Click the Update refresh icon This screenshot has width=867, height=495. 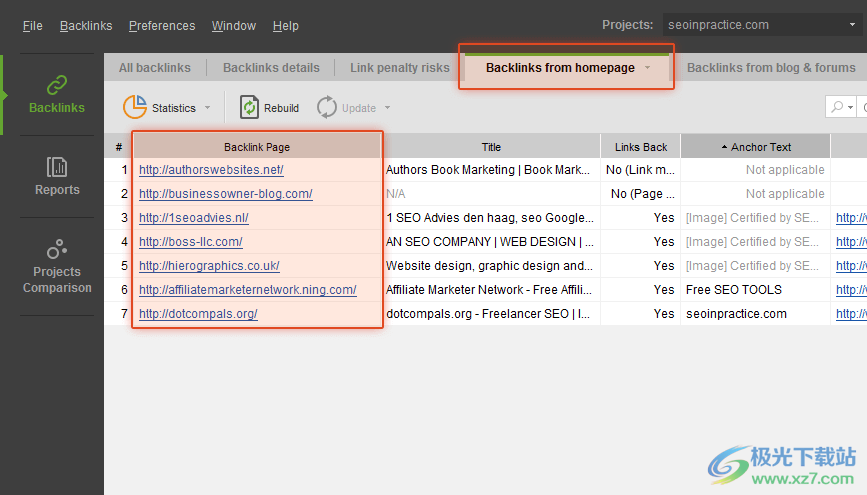click(326, 107)
